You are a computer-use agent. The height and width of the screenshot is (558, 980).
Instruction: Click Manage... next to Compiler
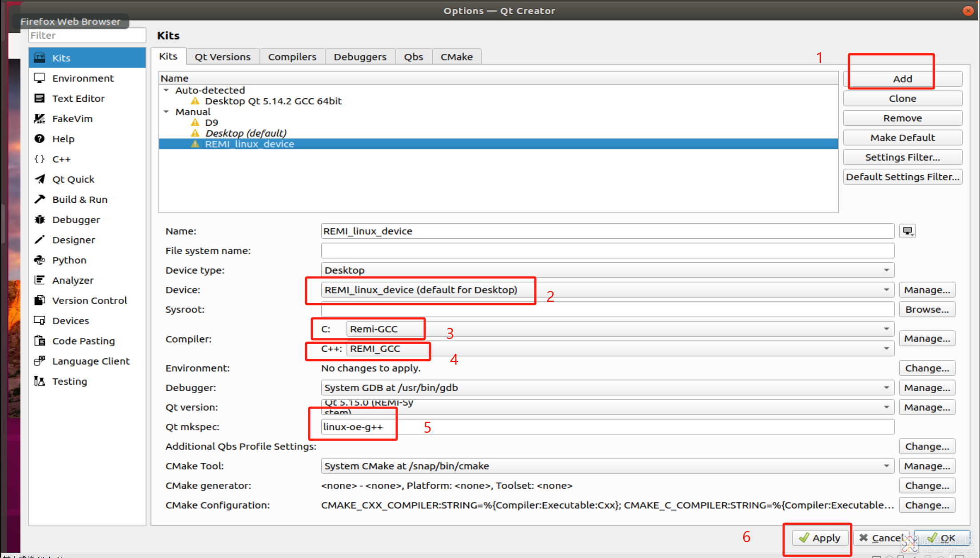click(x=927, y=339)
